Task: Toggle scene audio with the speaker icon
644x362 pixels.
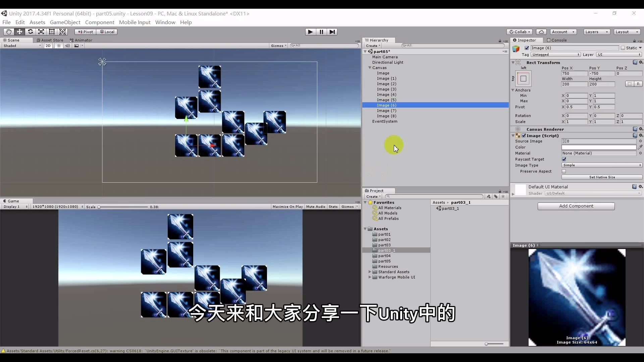Action: coord(68,46)
